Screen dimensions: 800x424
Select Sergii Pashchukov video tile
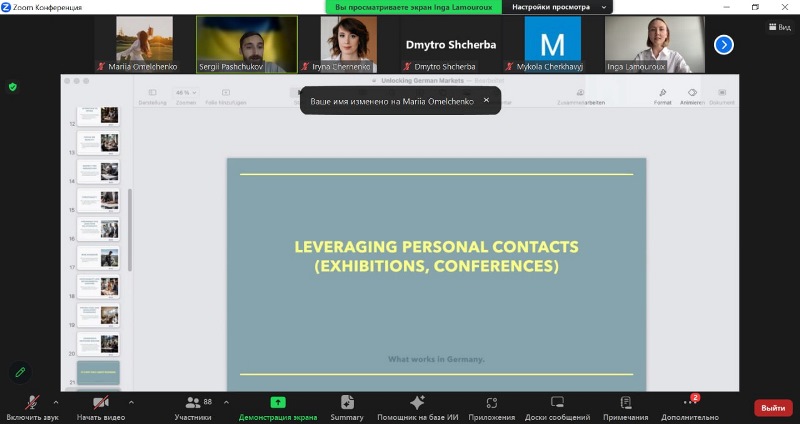pyautogui.click(x=247, y=44)
